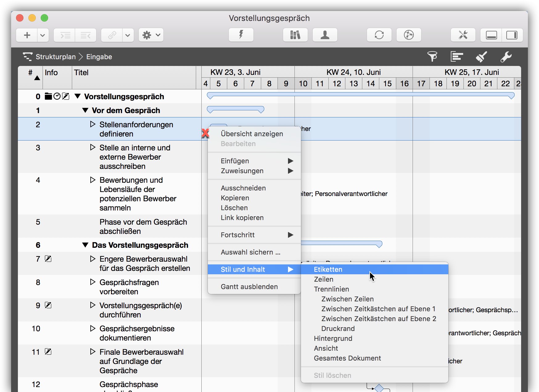Choose Gantt ausblenden from context menu
Image resolution: width=539 pixels, height=392 pixels.
[x=249, y=287]
